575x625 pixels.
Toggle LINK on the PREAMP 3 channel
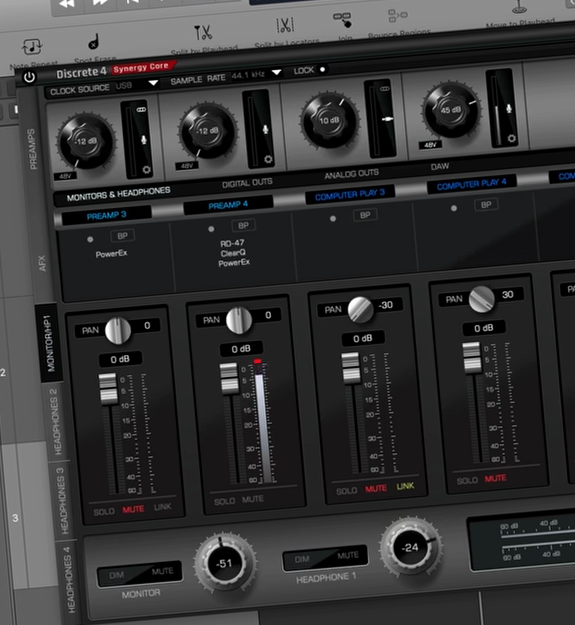[163, 507]
